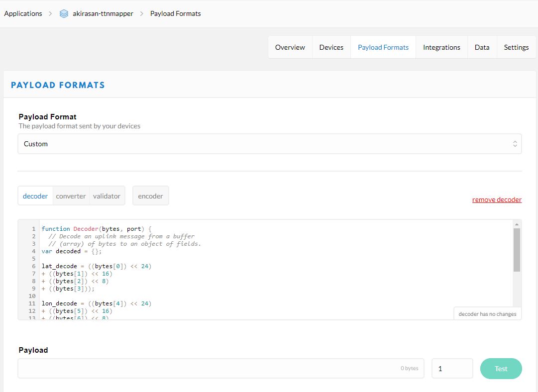This screenshot has width=538, height=392.
Task: Go to the Integrations tab
Action: pos(441,47)
